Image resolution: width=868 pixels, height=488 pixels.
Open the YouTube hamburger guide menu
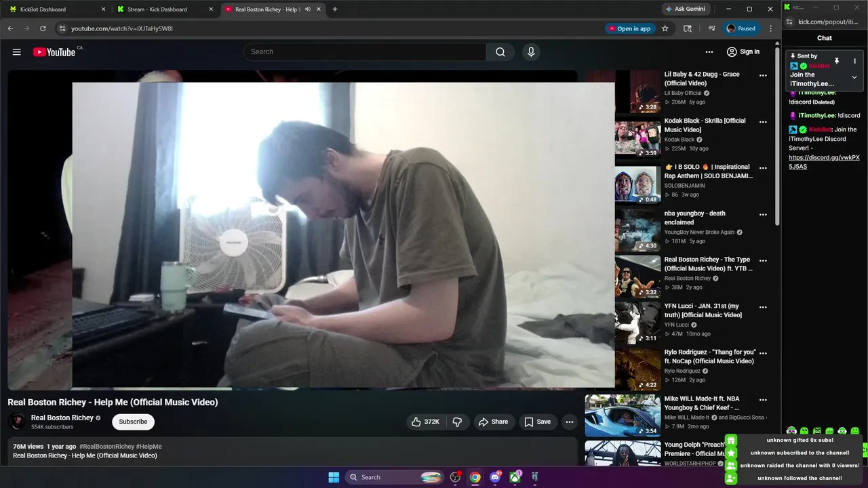click(17, 52)
